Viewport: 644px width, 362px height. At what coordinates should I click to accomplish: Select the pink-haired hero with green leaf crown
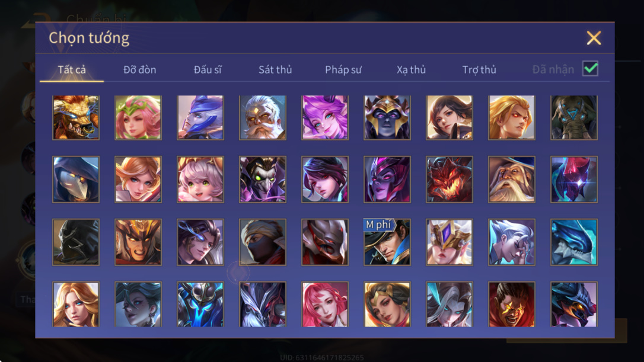tap(138, 117)
